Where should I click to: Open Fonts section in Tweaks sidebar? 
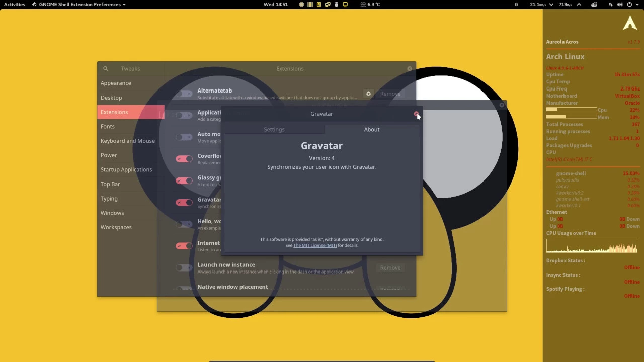[x=131, y=127]
